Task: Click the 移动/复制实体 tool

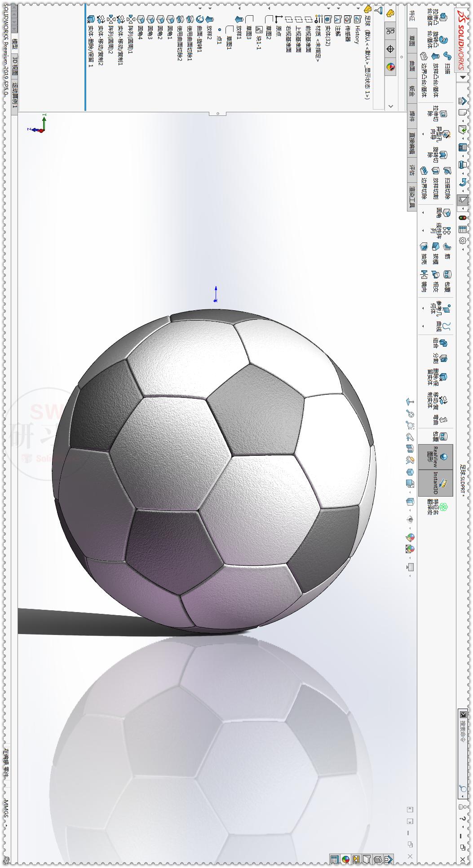Action: coord(437,401)
